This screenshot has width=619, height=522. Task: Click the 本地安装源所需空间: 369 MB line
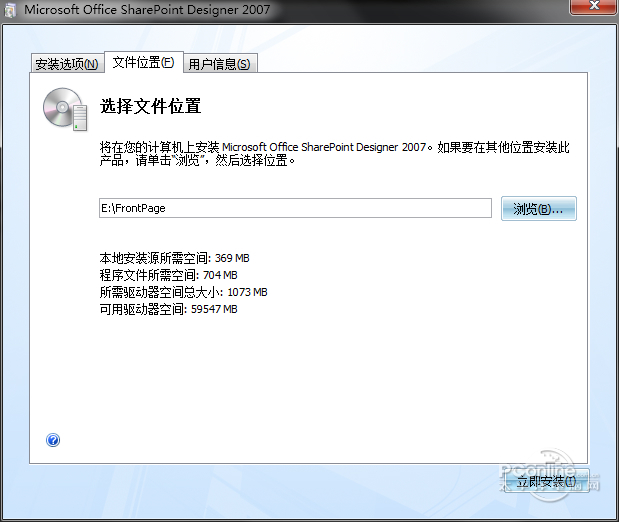pyautogui.click(x=174, y=258)
